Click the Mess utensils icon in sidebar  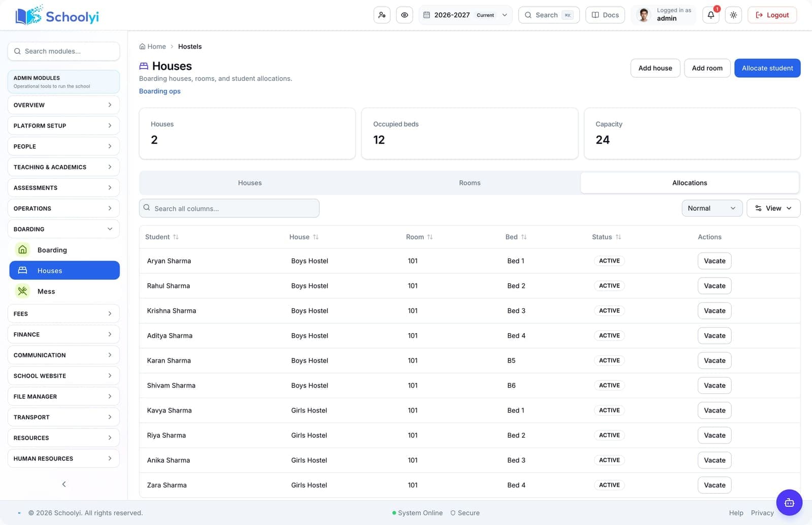click(x=22, y=291)
